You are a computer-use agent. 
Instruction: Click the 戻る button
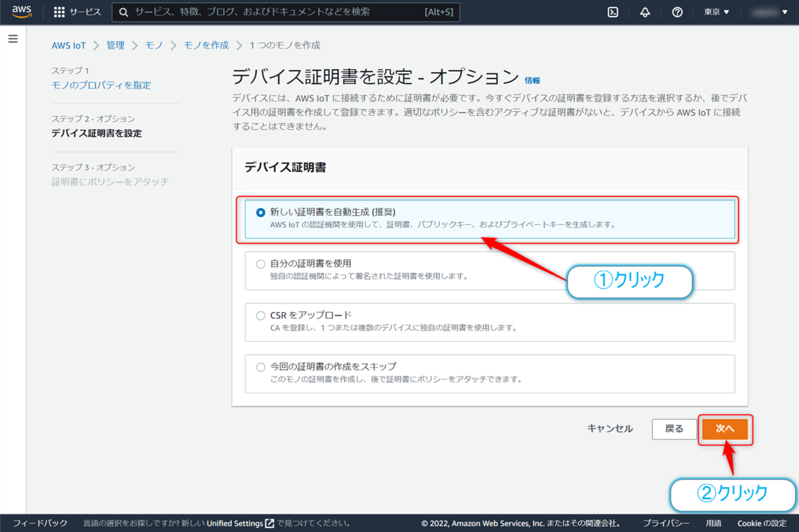674,429
